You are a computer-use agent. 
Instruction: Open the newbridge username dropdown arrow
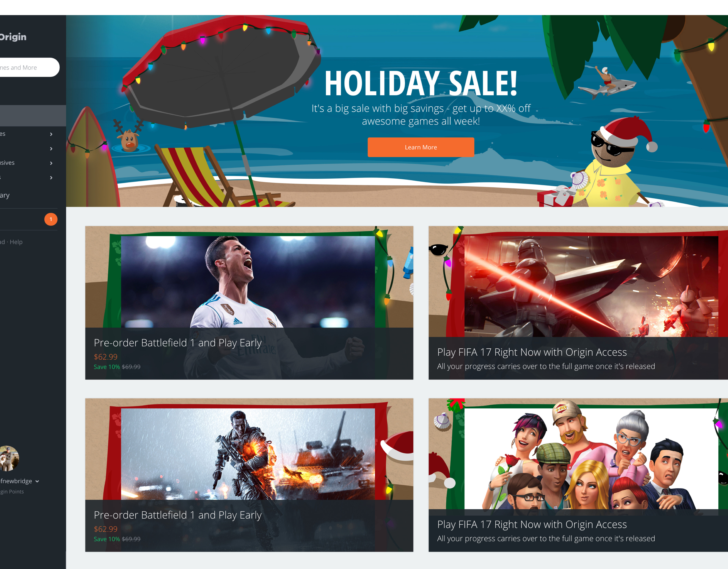(x=37, y=481)
